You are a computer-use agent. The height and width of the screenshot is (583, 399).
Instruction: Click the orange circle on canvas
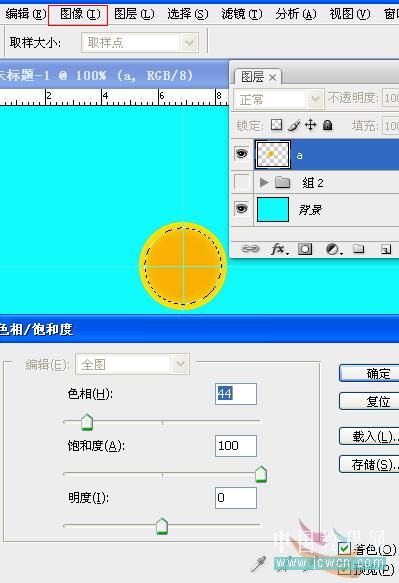tap(183, 266)
